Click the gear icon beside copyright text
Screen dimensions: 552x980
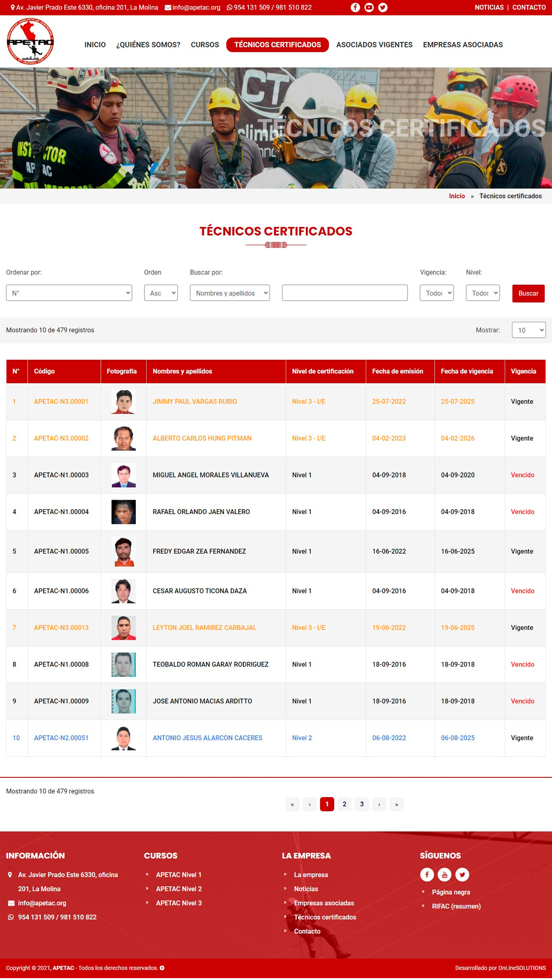(x=162, y=968)
